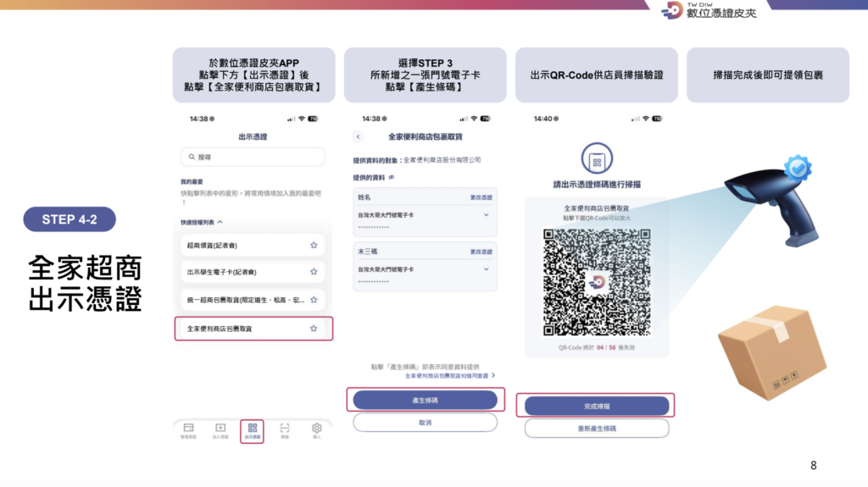Viewport: 868px width, 487px height.
Task: Go back using the left chevron icon
Action: point(358,136)
